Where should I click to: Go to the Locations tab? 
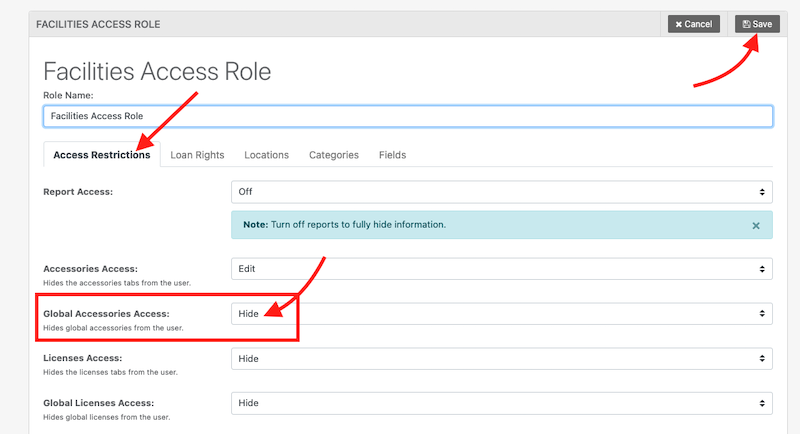tap(266, 155)
